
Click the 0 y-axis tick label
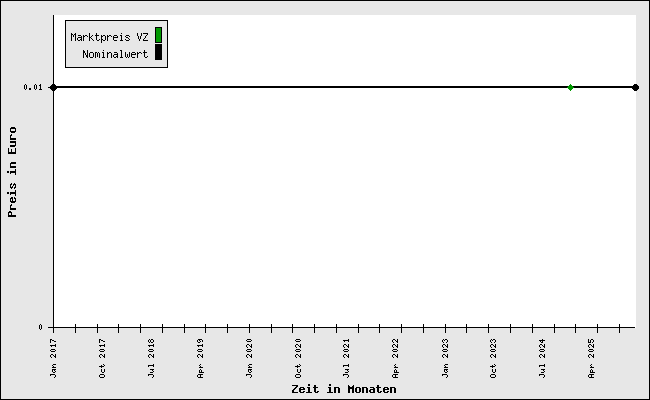click(40, 327)
